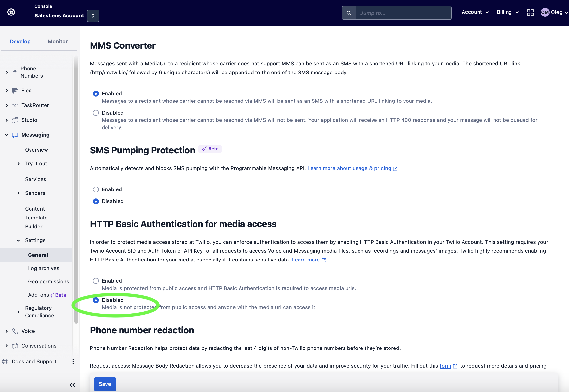Expand the Billing dropdown menu
569x392 pixels.
click(x=508, y=12)
